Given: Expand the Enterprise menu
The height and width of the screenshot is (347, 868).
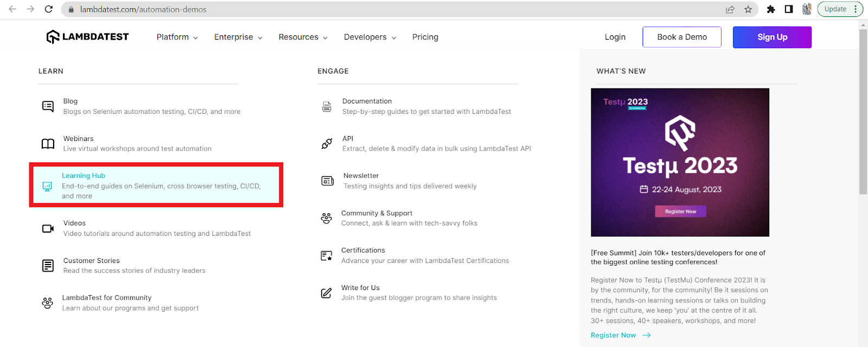Looking at the screenshot, I should click(x=239, y=37).
